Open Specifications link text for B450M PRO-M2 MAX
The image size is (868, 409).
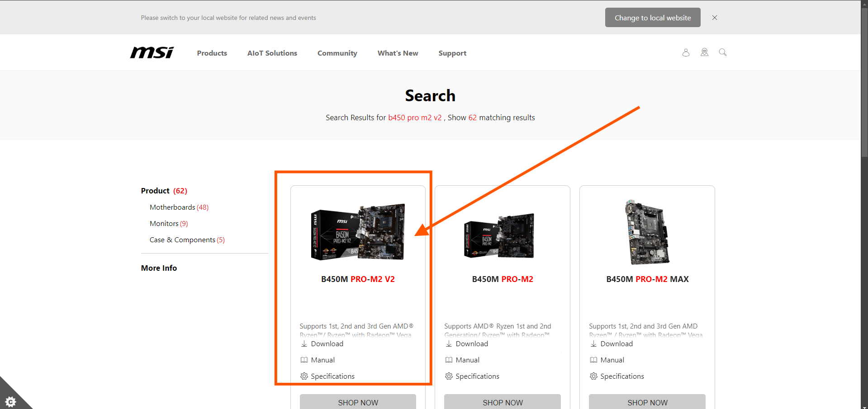(x=622, y=376)
